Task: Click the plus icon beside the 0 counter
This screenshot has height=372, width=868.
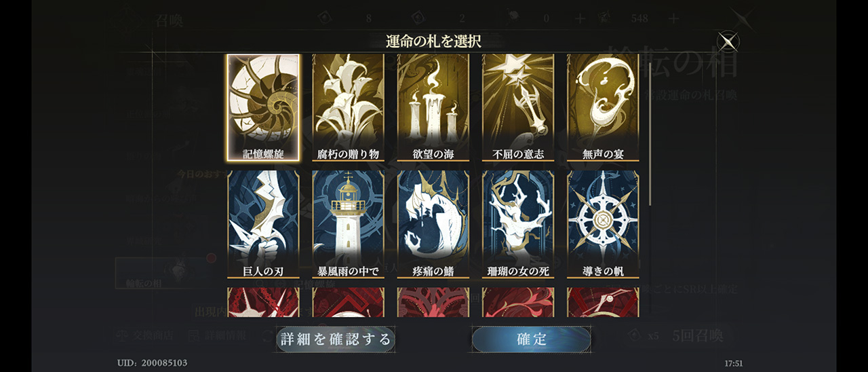Action: (x=580, y=18)
